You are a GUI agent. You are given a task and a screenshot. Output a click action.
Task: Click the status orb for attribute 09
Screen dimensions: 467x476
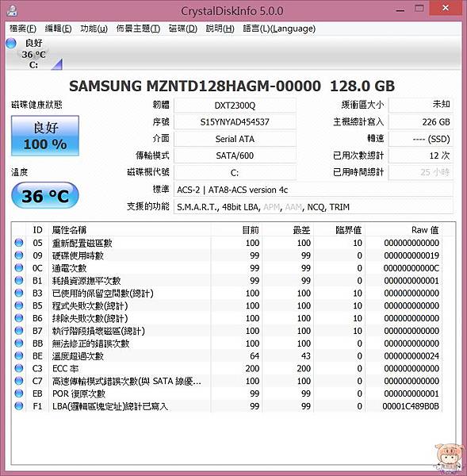(x=19, y=255)
